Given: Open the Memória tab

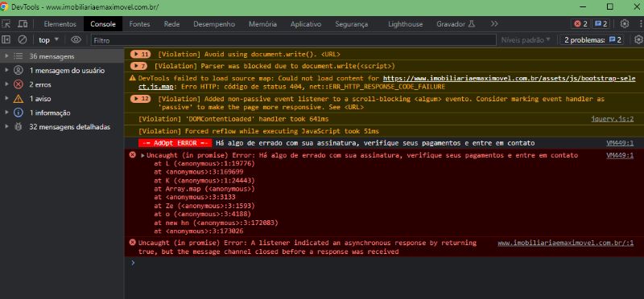Looking at the screenshot, I should [262, 24].
